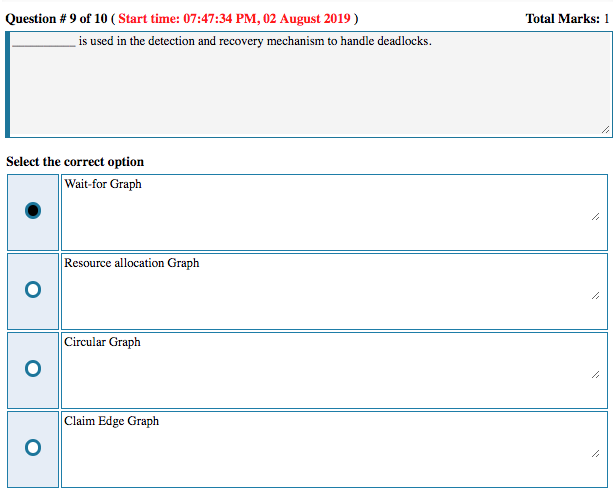The height and width of the screenshot is (489, 613).
Task: Click the blue bar left of the question
Action: pyautogui.click(x=8, y=84)
